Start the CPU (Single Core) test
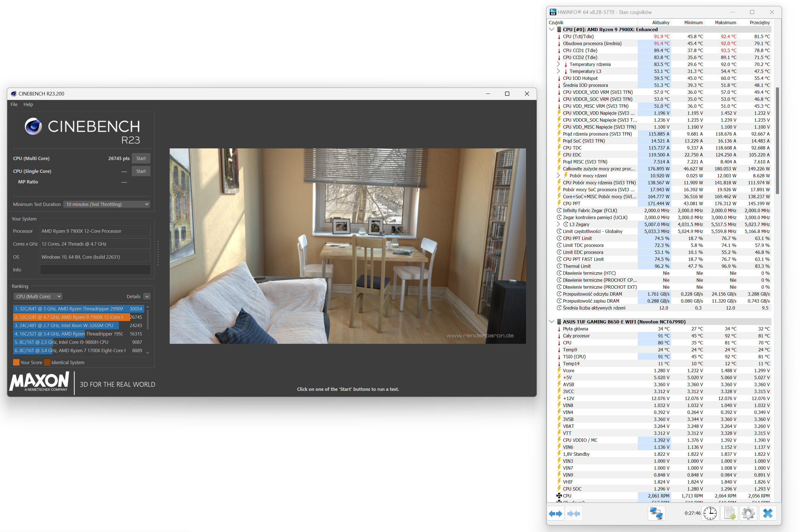This screenshot has width=801, height=532. pos(141,171)
